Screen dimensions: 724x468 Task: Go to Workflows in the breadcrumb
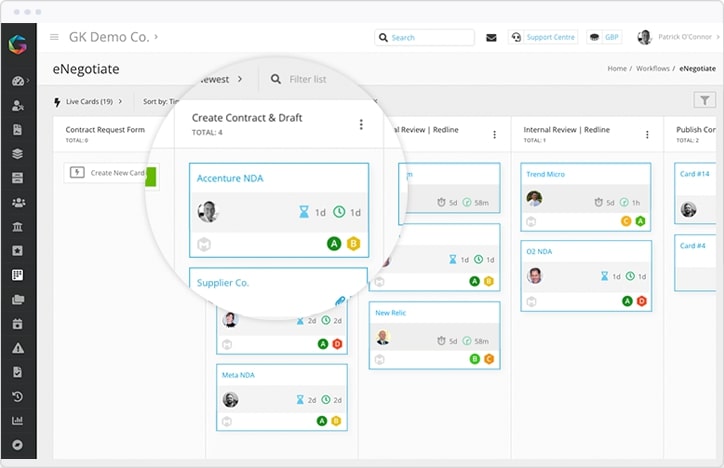(654, 69)
